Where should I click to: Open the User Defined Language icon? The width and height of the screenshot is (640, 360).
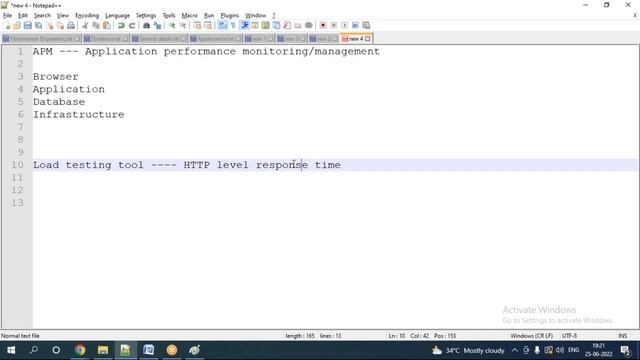[x=255, y=25]
